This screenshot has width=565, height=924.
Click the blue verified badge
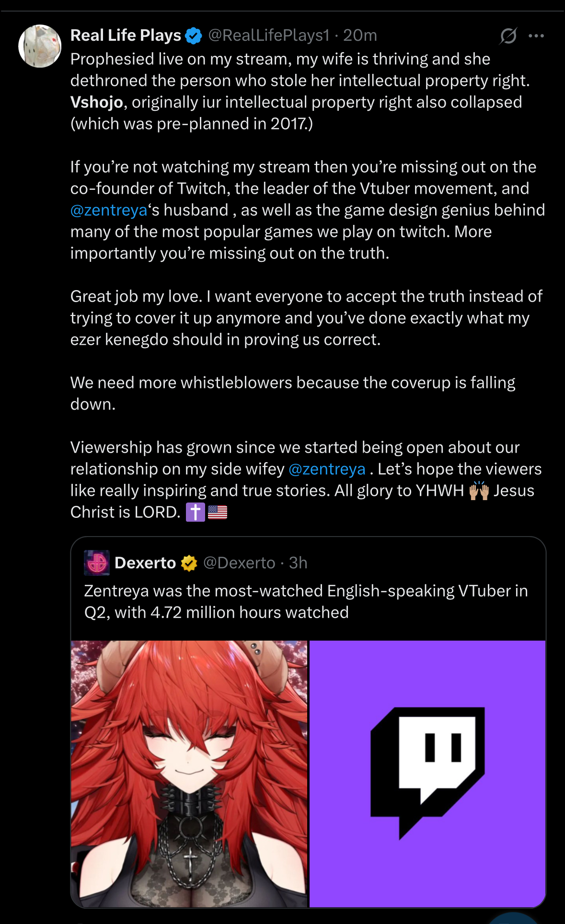pos(194,35)
